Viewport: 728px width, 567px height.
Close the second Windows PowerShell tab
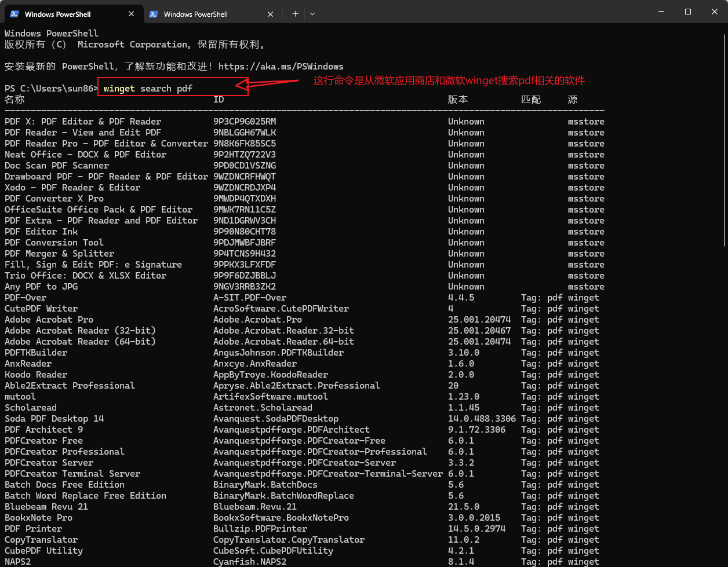coord(270,13)
